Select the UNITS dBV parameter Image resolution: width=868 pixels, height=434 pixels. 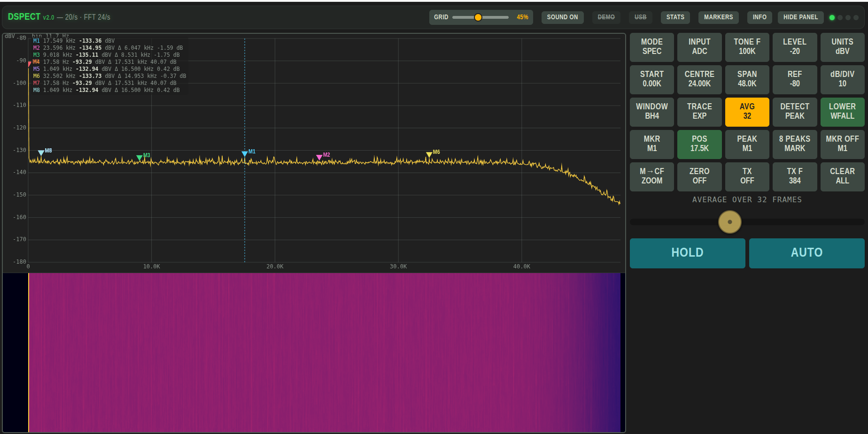click(x=842, y=47)
